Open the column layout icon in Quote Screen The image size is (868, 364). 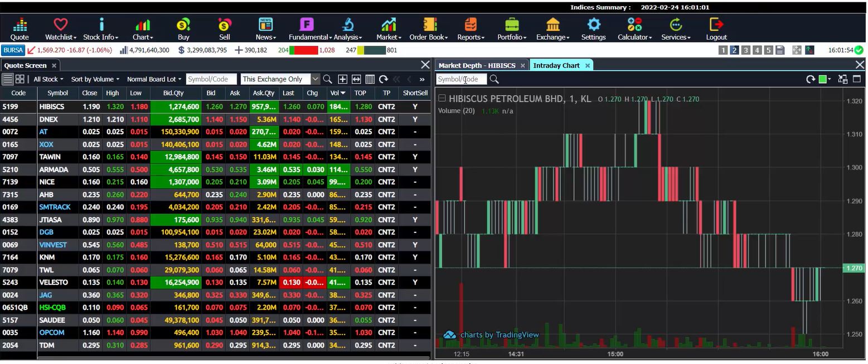click(x=370, y=79)
